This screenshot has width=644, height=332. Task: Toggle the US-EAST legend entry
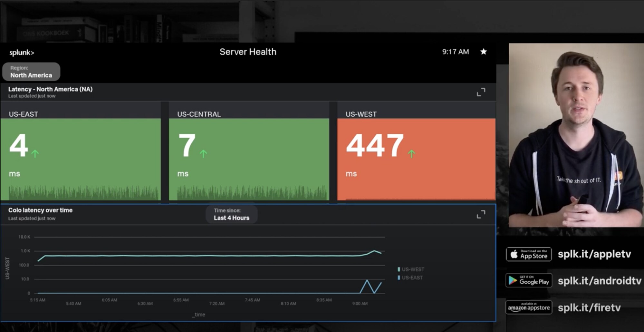click(410, 278)
